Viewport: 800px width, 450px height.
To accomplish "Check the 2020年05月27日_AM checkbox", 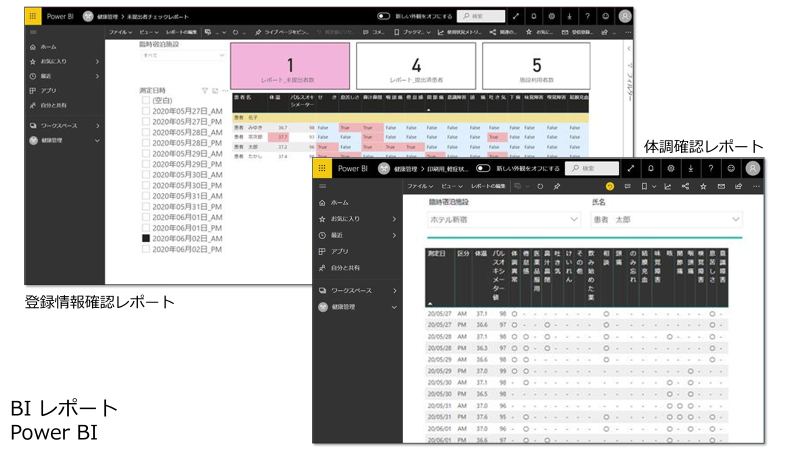I will point(146,111).
